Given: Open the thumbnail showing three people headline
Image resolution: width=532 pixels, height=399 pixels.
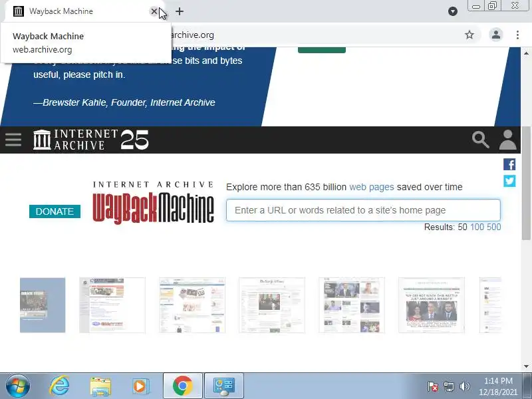Looking at the screenshot, I should 431,305.
